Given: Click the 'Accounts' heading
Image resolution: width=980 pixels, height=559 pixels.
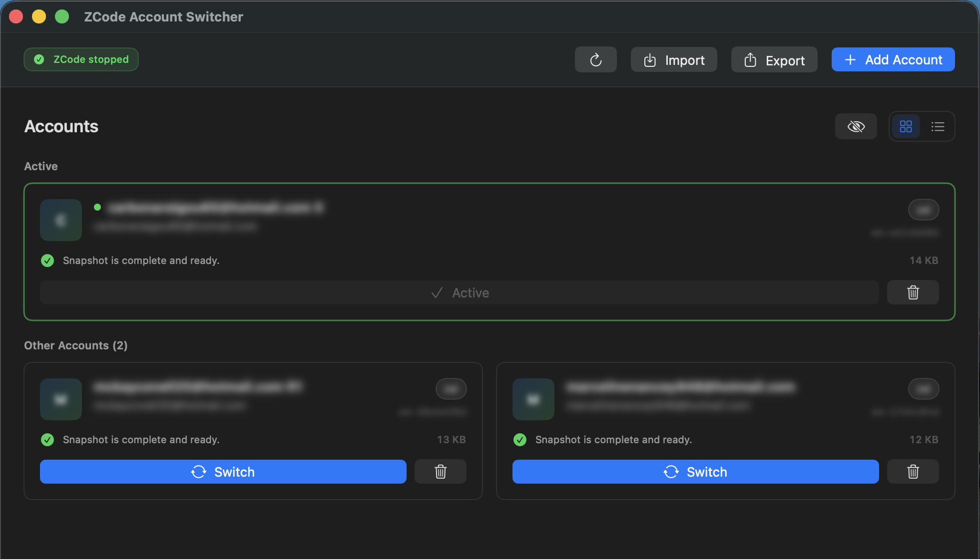Looking at the screenshot, I should [61, 126].
